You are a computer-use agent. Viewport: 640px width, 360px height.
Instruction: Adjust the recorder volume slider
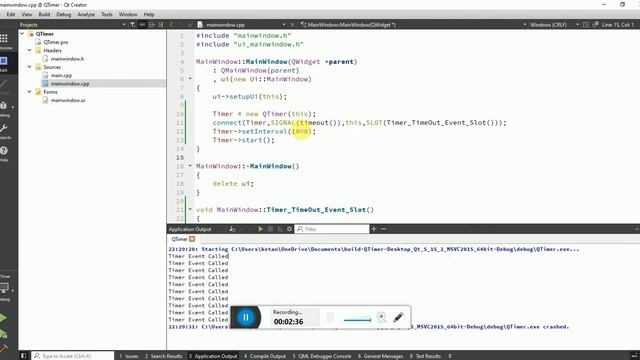click(x=358, y=319)
